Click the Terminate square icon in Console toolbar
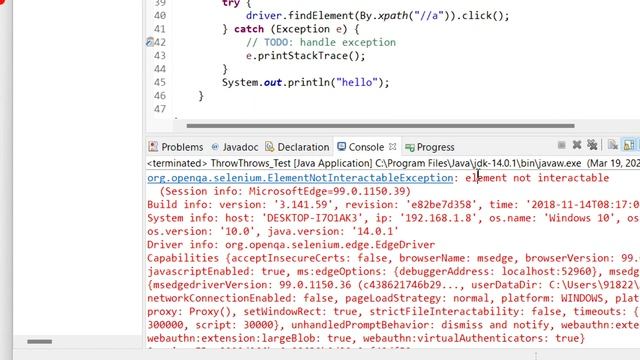 pyautogui.click(x=562, y=145)
